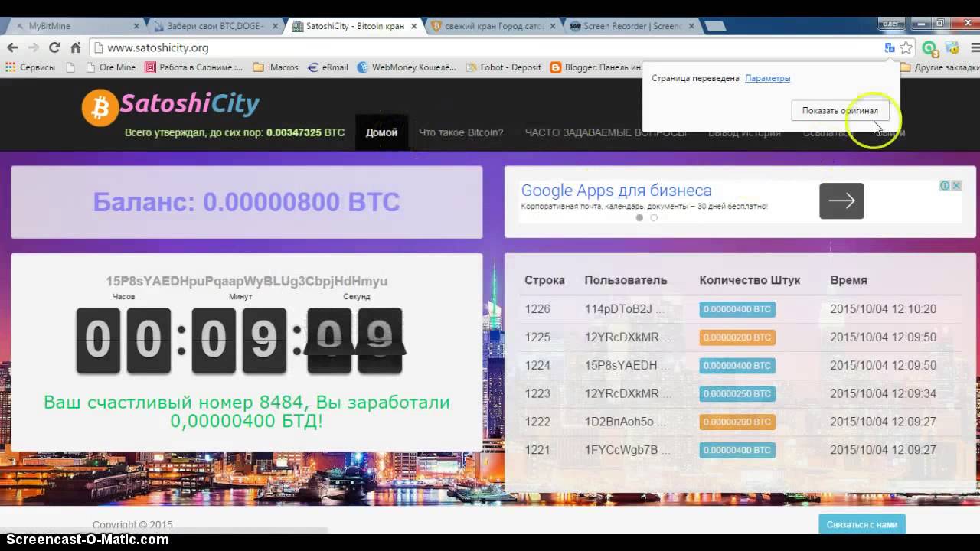
Task: Click the Пользователь column header
Action: (626, 280)
